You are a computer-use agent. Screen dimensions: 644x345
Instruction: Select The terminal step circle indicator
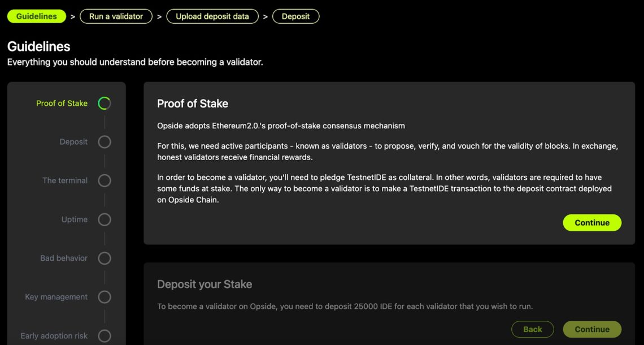click(105, 180)
